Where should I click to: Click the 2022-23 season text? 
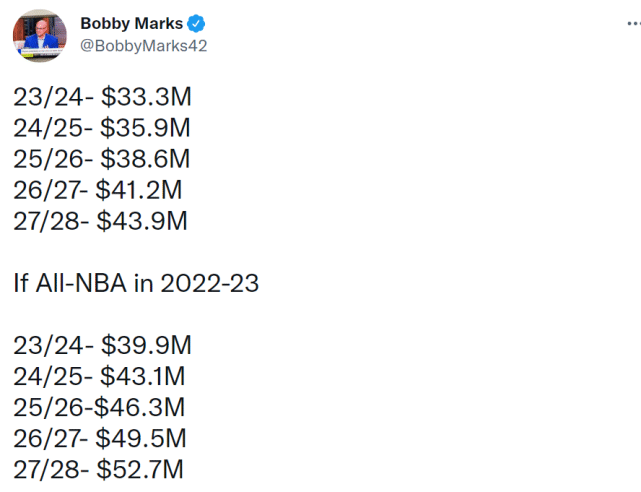[210, 283]
